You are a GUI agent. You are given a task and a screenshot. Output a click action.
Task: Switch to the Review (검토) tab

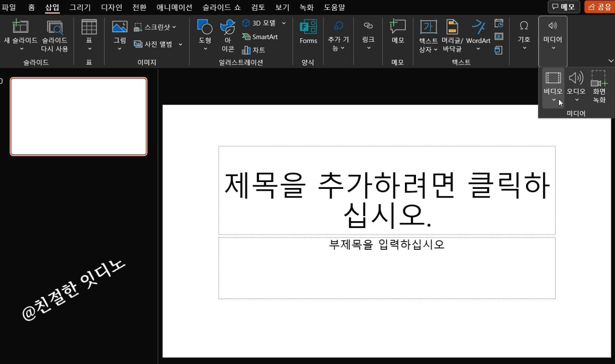tap(258, 7)
